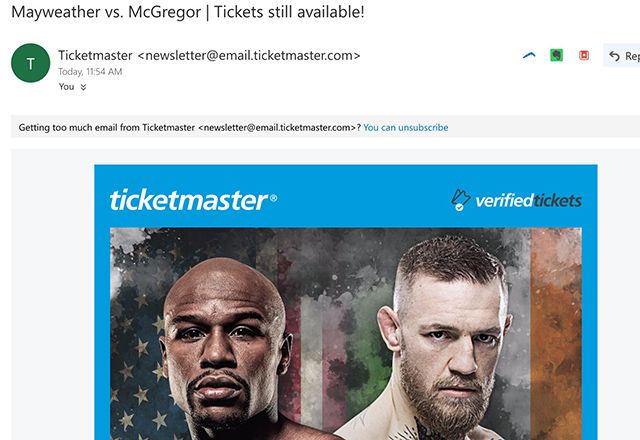The image size is (640, 440).
Task: Click the Reply button label
Action: tap(632, 56)
